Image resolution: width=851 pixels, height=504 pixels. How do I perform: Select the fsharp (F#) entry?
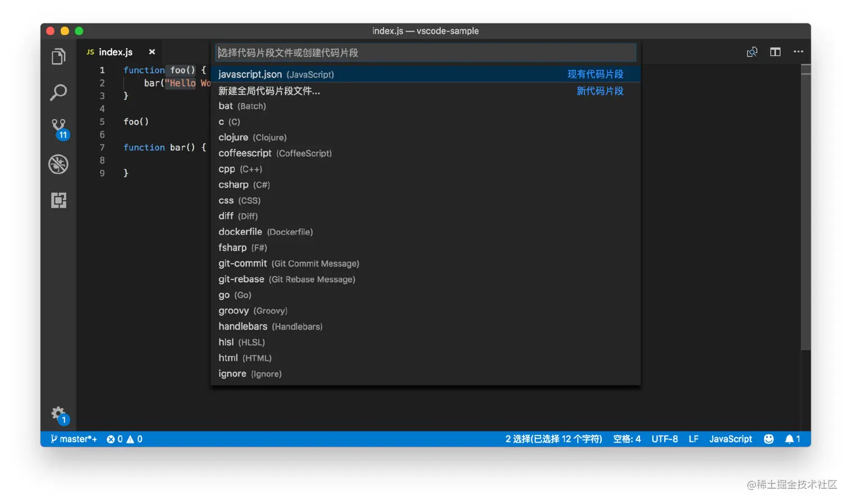[425, 247]
